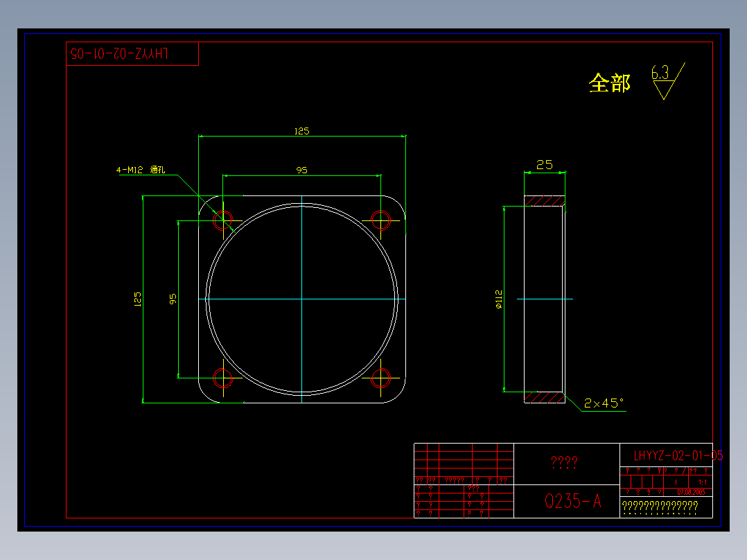Pick the 95 horizontal dimension text
The height and width of the screenshot is (560, 747).
click(x=301, y=170)
